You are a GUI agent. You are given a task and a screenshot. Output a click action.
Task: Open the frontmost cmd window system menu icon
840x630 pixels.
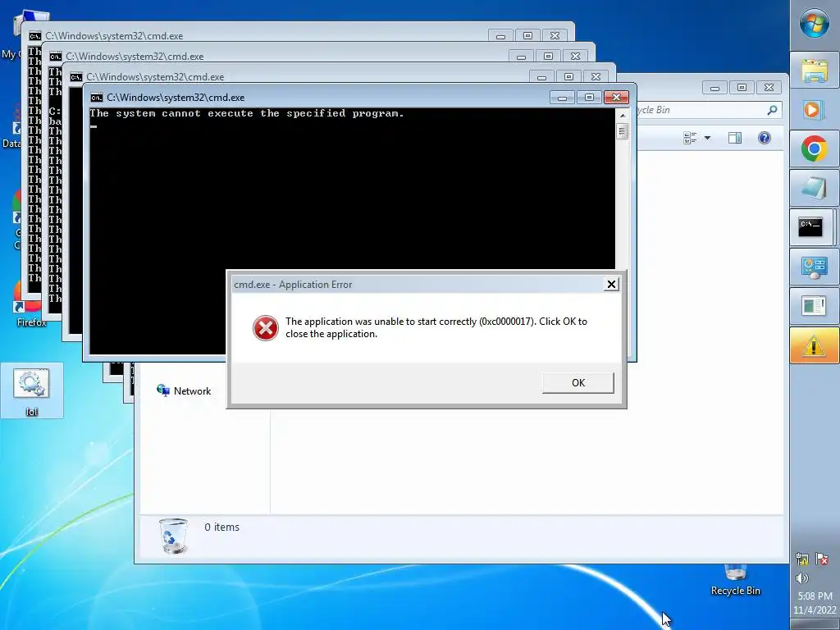pos(97,98)
